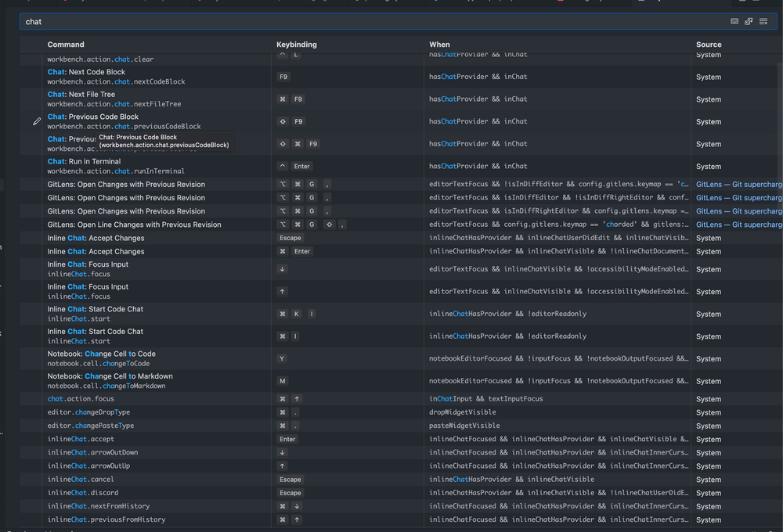Viewport: 783px width, 532px height.
Task: Click the Command column header
Action: [x=66, y=45]
